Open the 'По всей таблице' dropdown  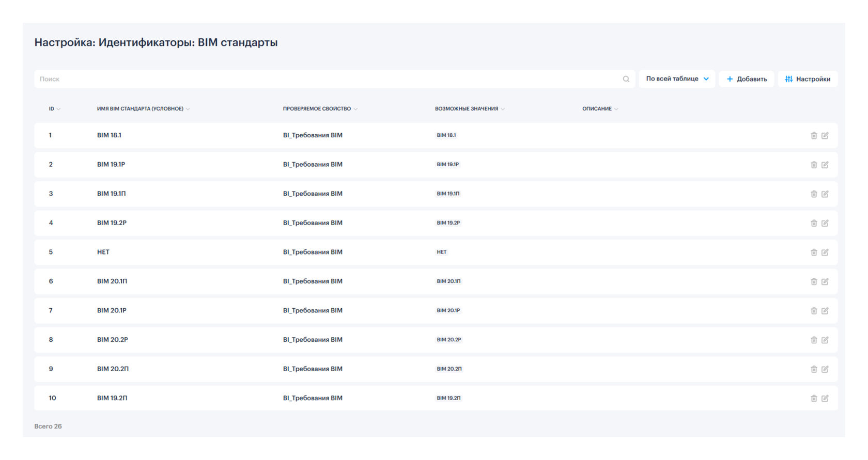[x=677, y=79]
